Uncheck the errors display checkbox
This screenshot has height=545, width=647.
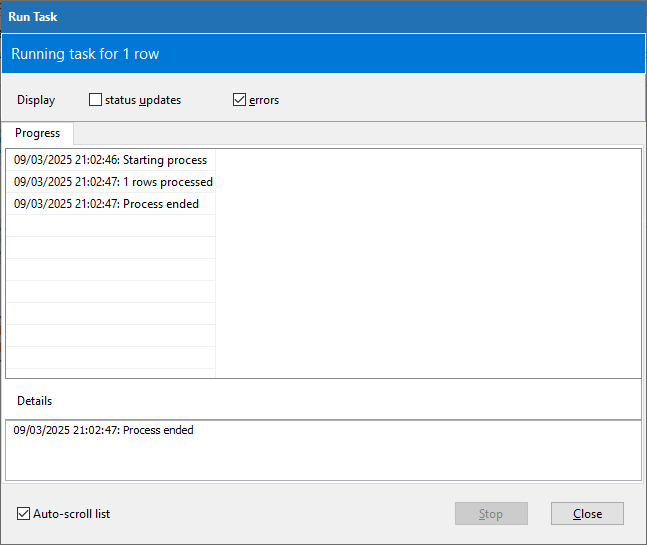(x=239, y=100)
